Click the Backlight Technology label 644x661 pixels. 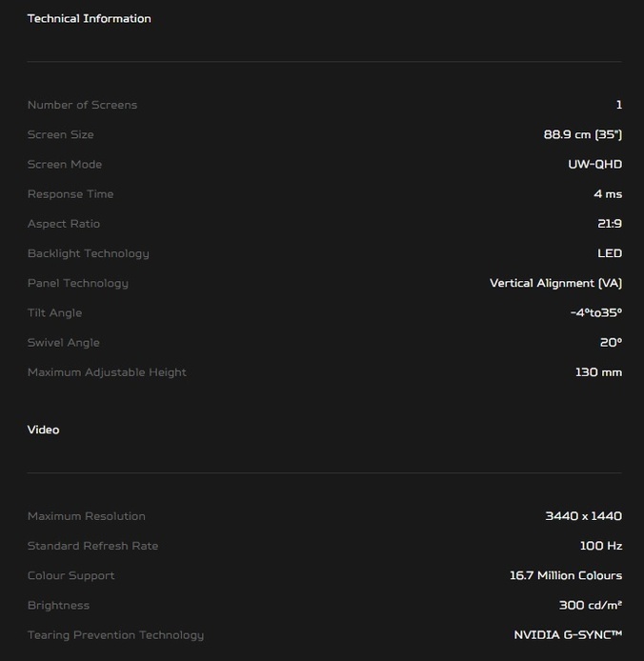point(89,253)
